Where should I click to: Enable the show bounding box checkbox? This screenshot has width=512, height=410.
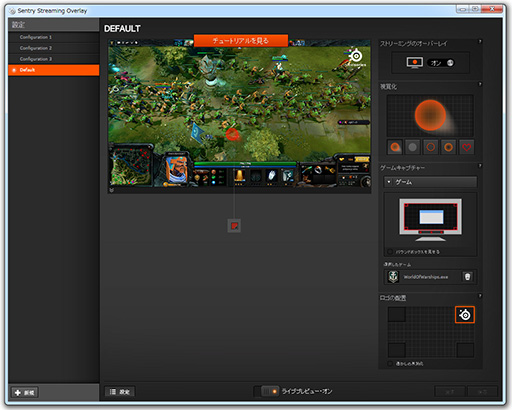(390, 252)
